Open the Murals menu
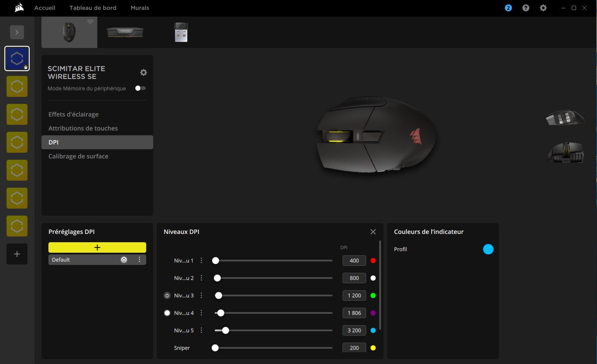The height and width of the screenshot is (364, 597). click(140, 7)
